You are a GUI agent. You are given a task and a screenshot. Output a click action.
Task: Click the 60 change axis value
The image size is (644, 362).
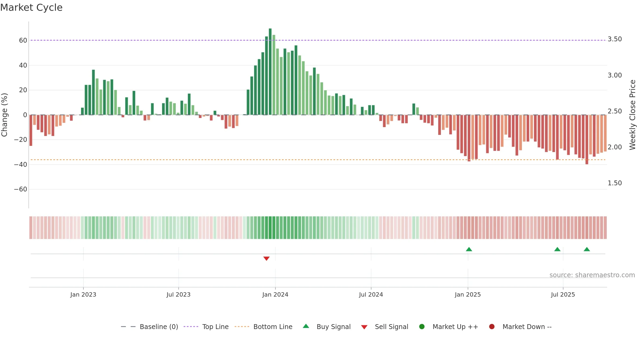[23, 40]
